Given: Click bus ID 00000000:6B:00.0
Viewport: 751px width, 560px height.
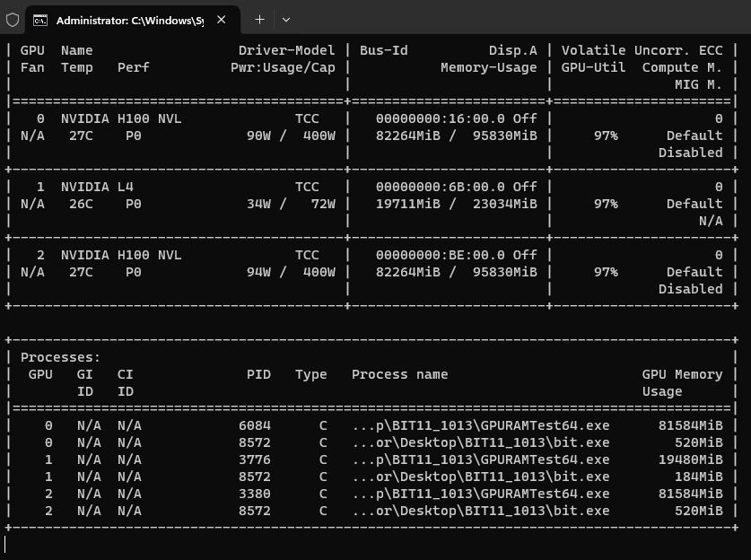Looking at the screenshot, I should 441,187.
